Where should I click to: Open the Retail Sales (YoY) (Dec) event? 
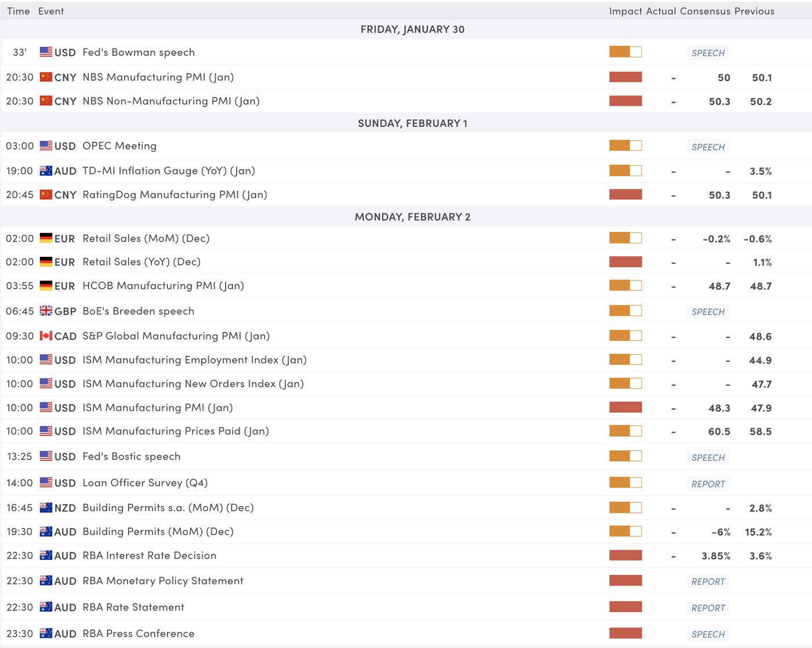[x=142, y=262]
